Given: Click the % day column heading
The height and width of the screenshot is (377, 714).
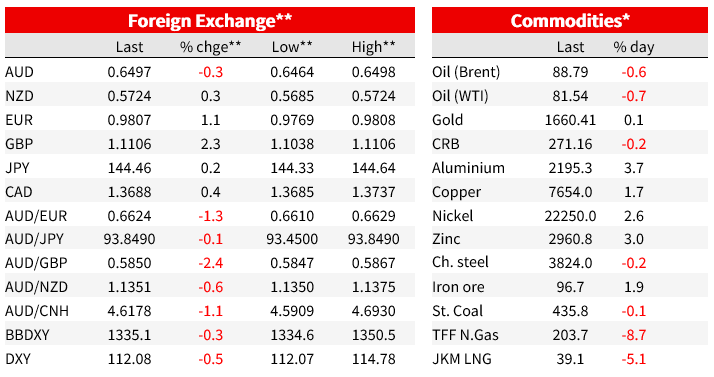Looking at the screenshot, I should click(x=634, y=47).
